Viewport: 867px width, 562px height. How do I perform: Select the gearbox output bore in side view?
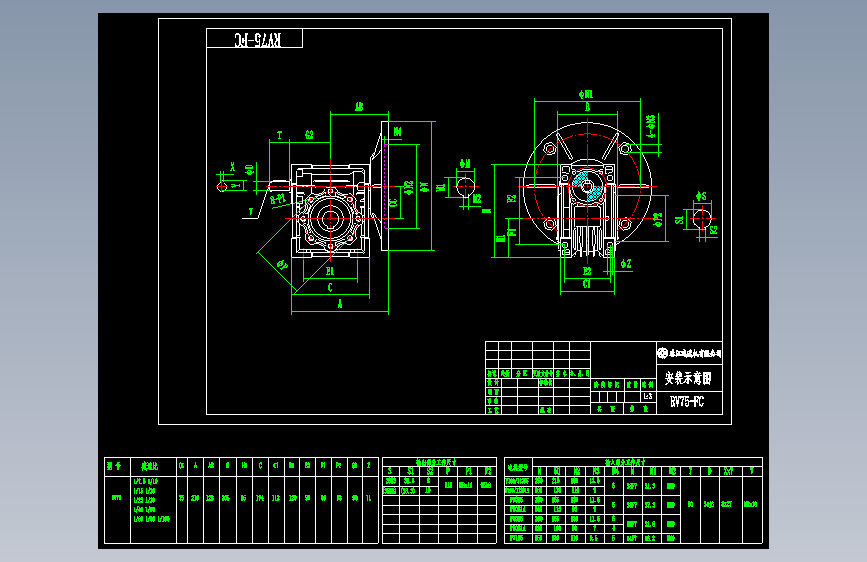331,218
